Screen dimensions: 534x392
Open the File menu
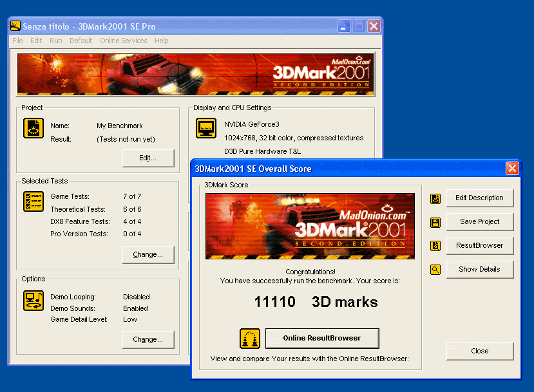(17, 41)
